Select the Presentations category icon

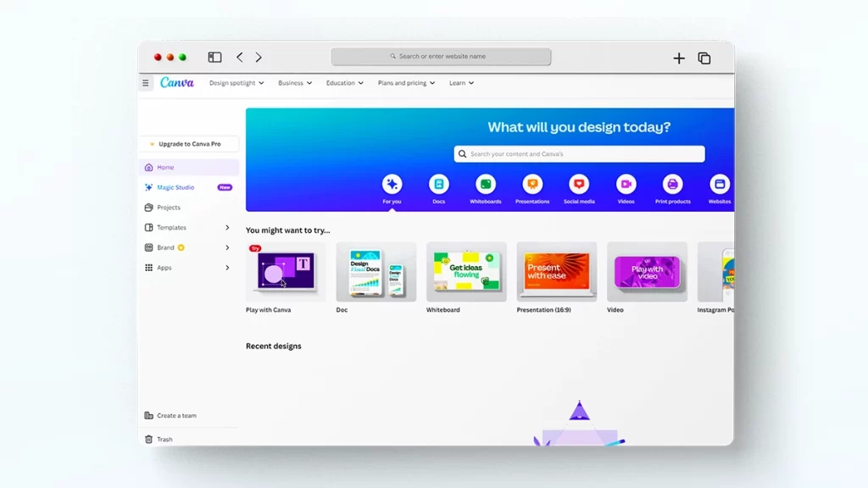tap(532, 184)
